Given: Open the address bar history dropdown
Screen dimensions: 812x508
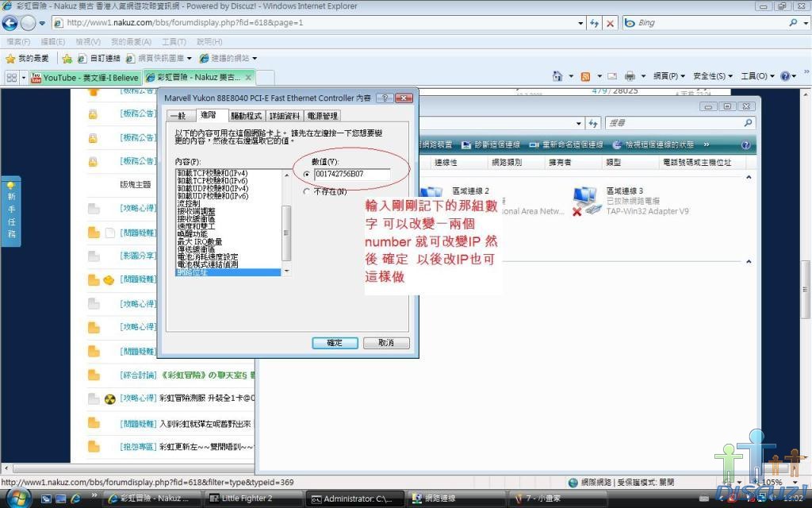Looking at the screenshot, I should 580,23.
